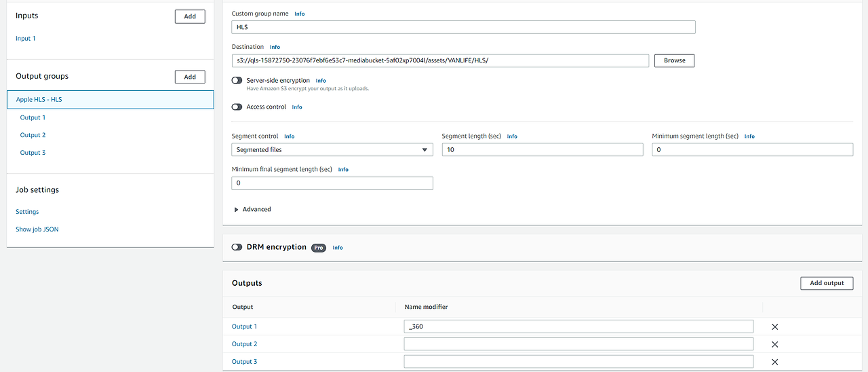
Task: Open Info next to Destination label
Action: coord(275,48)
